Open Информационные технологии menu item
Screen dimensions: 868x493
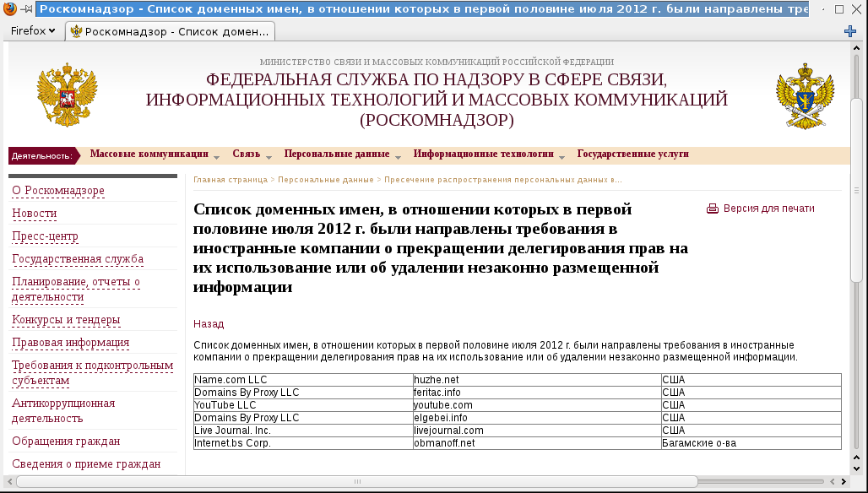483,154
